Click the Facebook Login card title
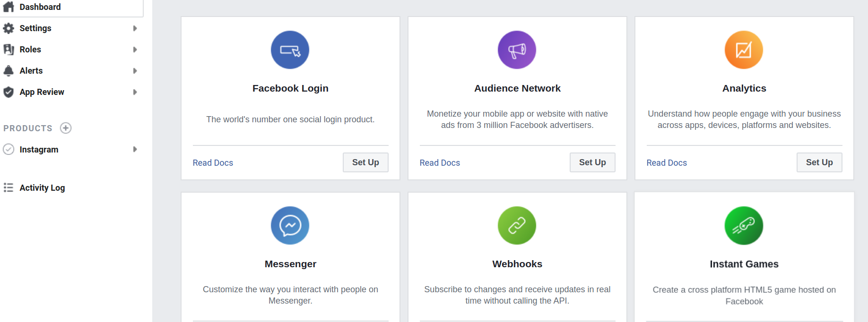This screenshot has width=868, height=322. pyautogui.click(x=290, y=88)
